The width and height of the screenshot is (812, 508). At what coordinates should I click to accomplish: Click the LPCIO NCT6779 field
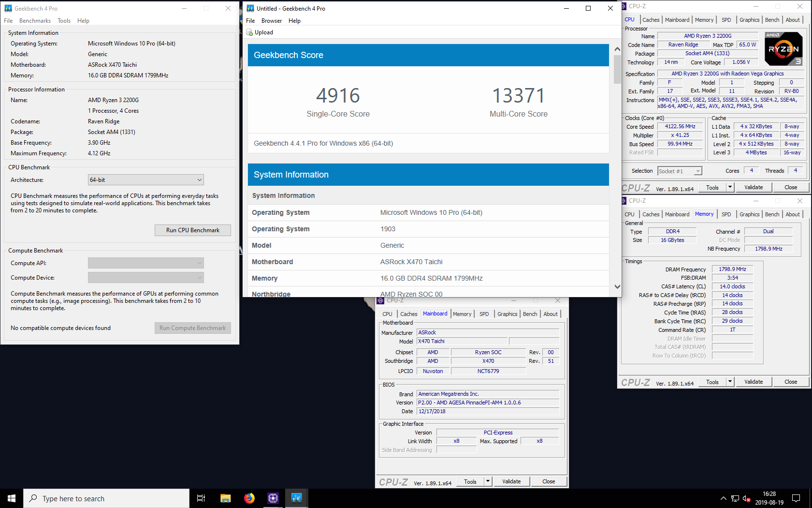coord(488,371)
